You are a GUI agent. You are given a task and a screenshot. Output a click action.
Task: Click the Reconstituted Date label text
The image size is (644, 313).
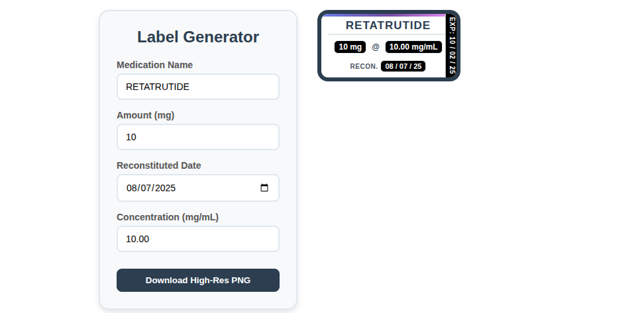click(158, 165)
